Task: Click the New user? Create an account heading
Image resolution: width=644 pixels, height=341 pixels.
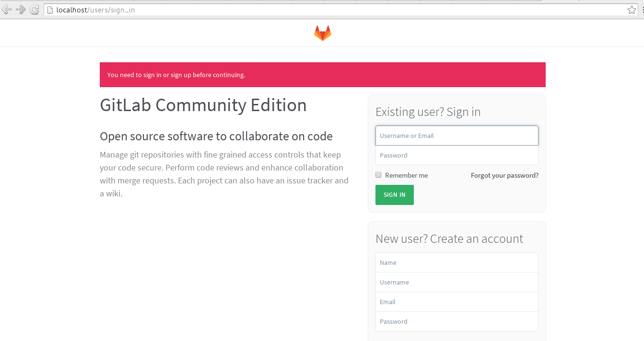Action: pyautogui.click(x=449, y=239)
